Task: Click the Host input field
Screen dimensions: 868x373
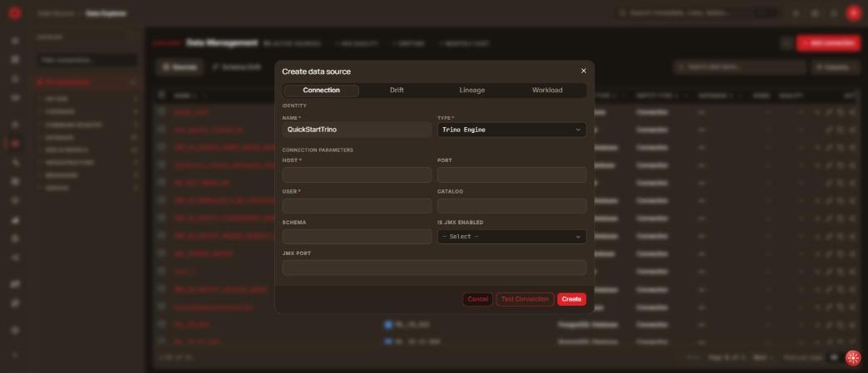Action: [357, 175]
